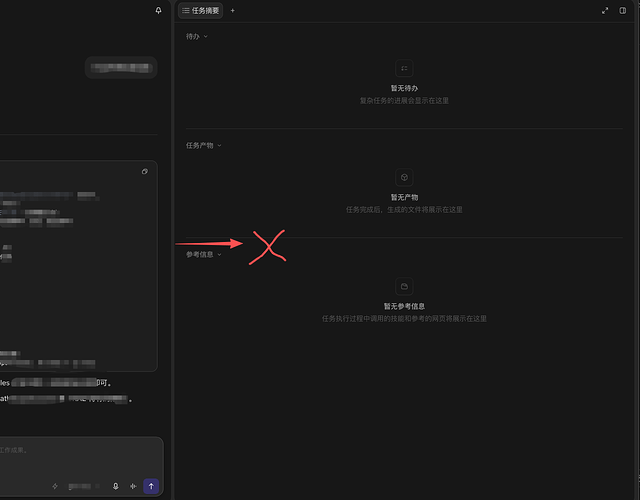The image size is (640, 500).
Task: Collapse the 待办 section
Action: (197, 36)
